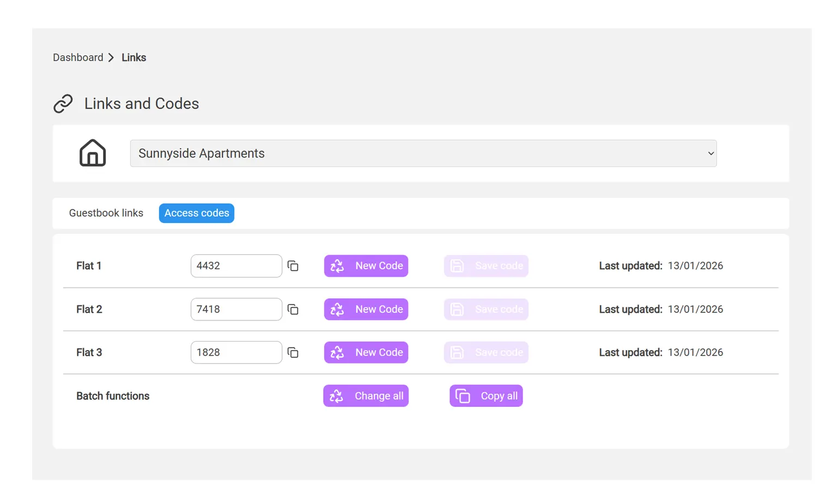Edit the code 1828 for Flat 3
The height and width of the screenshot is (504, 838).
pos(236,353)
